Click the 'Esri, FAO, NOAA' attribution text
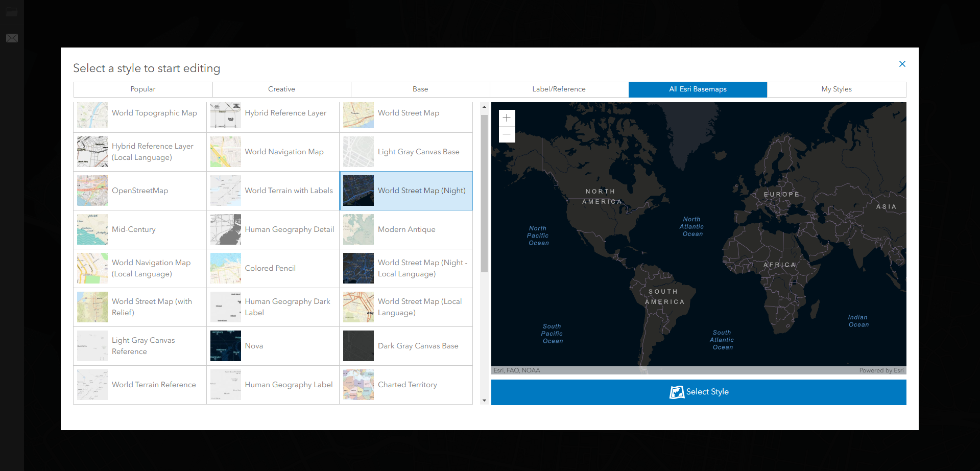Screen dimensions: 980x471 pyautogui.click(x=517, y=370)
